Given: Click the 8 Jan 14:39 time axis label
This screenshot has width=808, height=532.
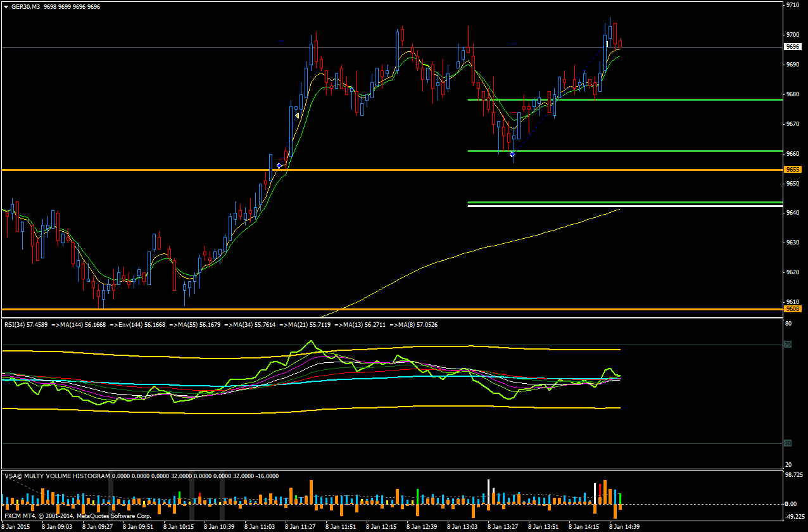Looking at the screenshot, I should [624, 527].
